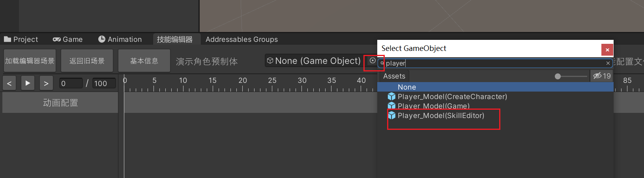Play the skill timeline
644x178 pixels.
28,83
